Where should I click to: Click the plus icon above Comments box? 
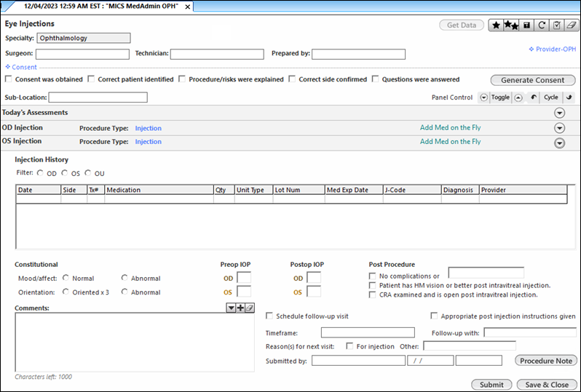coord(240,308)
